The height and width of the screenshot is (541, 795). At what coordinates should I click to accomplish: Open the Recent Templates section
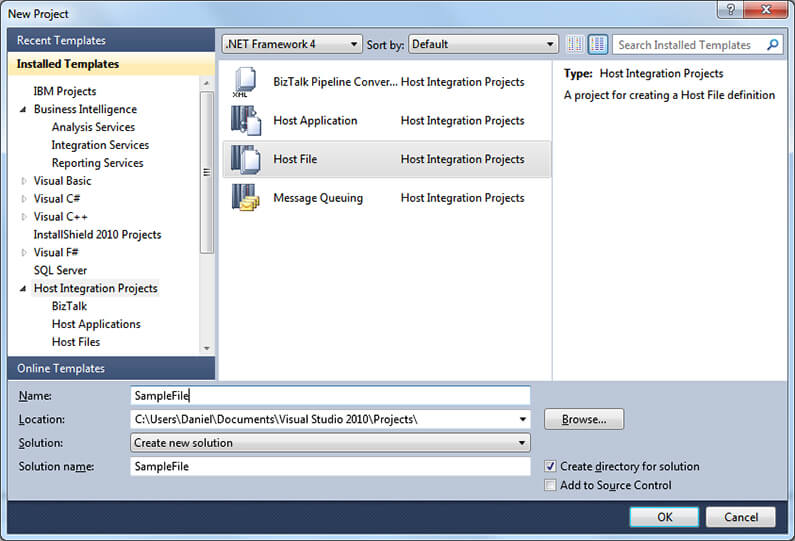tap(112, 40)
